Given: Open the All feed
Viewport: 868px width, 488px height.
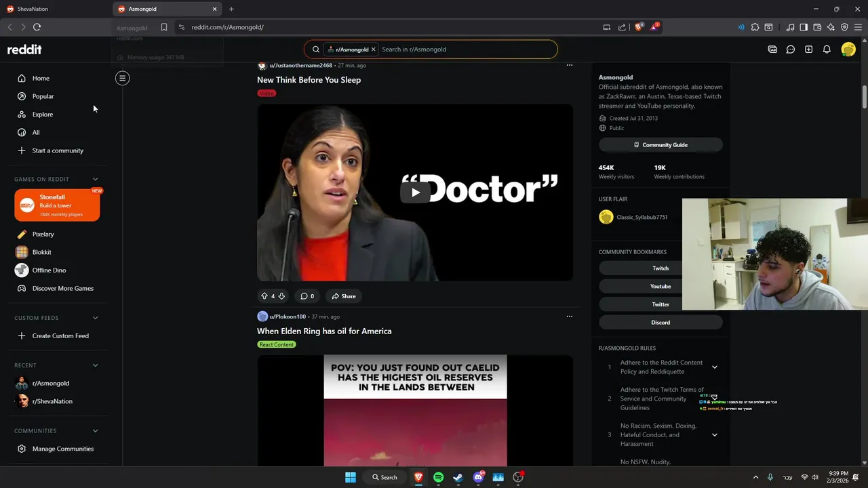Looking at the screenshot, I should (35, 132).
